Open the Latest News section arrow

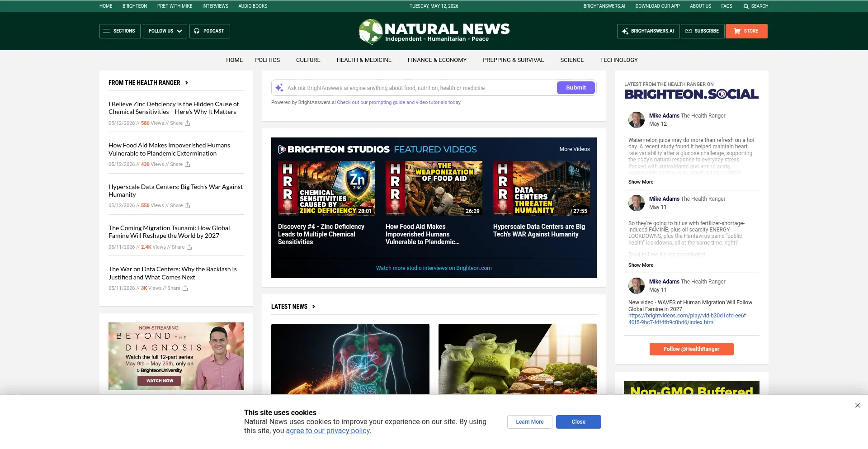pos(314,307)
